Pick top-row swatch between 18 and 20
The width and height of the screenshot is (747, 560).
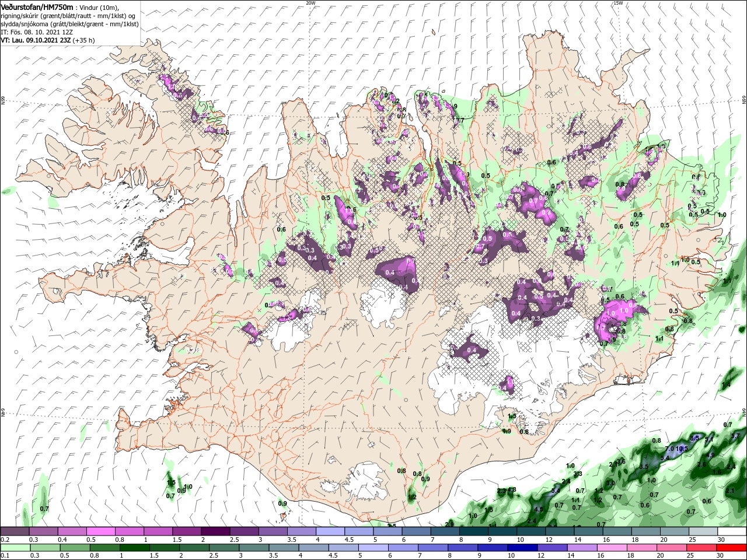pyautogui.click(x=645, y=531)
